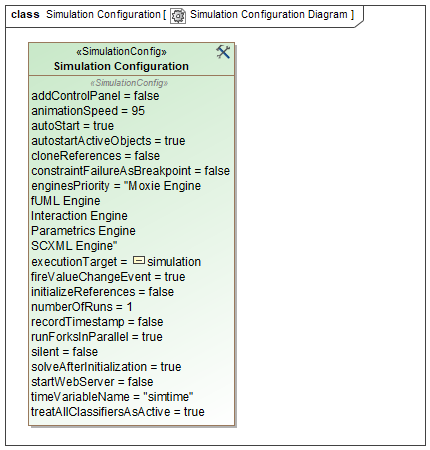Click the hammer and wrench SimulationConfig icon
This screenshot has width=430, height=450.
[x=223, y=52]
